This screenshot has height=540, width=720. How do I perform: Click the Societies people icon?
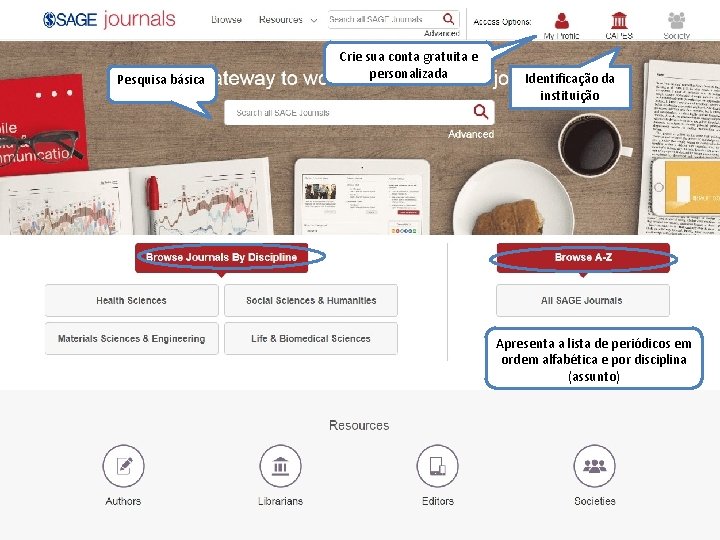595,466
